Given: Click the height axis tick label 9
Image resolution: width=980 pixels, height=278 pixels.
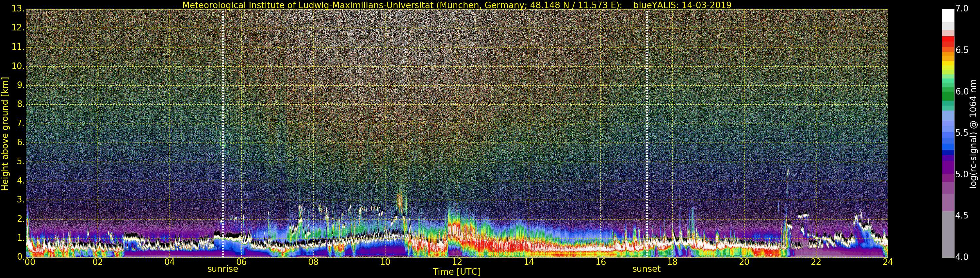Looking at the screenshot, I should click(20, 85).
